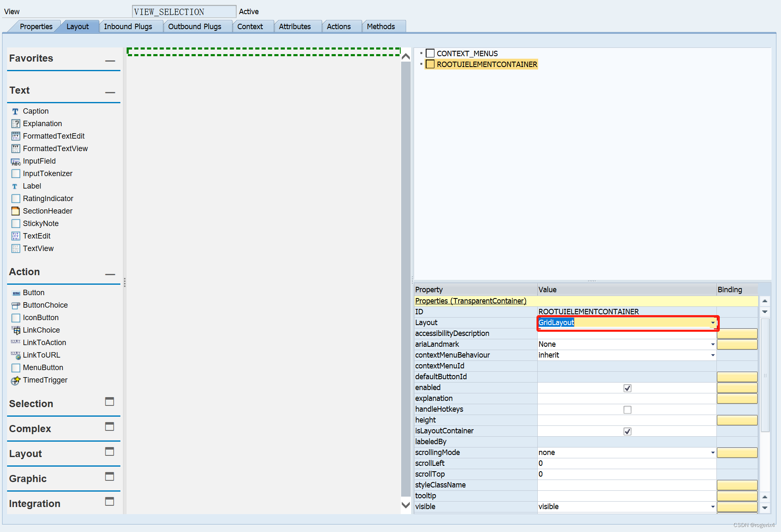Click the Properties (TransparentContainer) link

click(x=471, y=301)
